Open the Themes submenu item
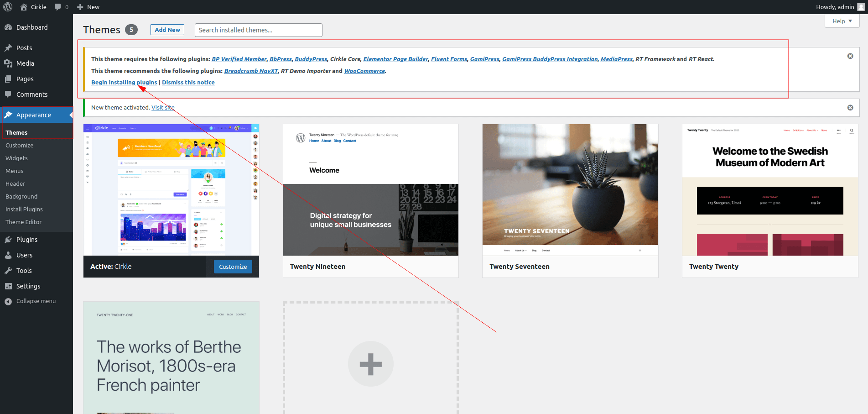 click(16, 132)
